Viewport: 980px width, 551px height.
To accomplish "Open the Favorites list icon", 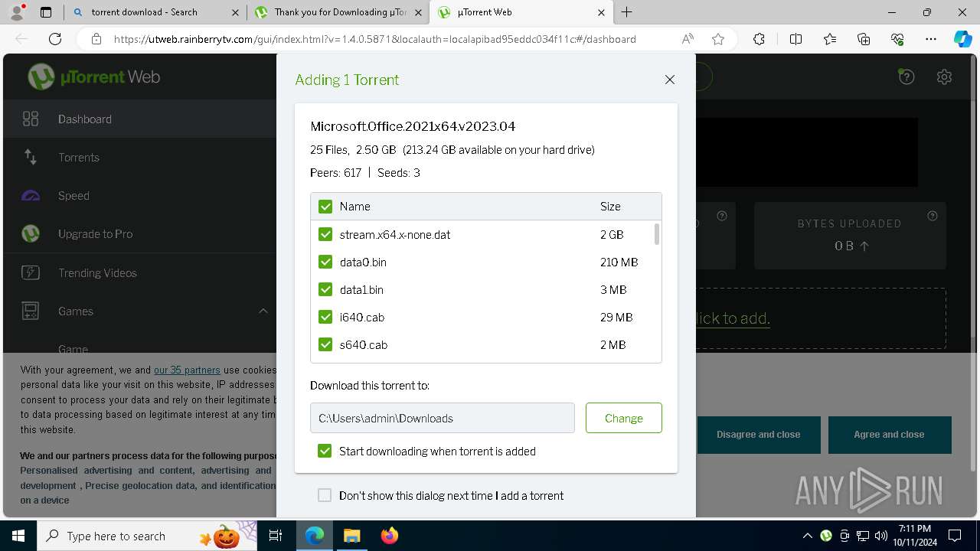I will [x=830, y=39].
